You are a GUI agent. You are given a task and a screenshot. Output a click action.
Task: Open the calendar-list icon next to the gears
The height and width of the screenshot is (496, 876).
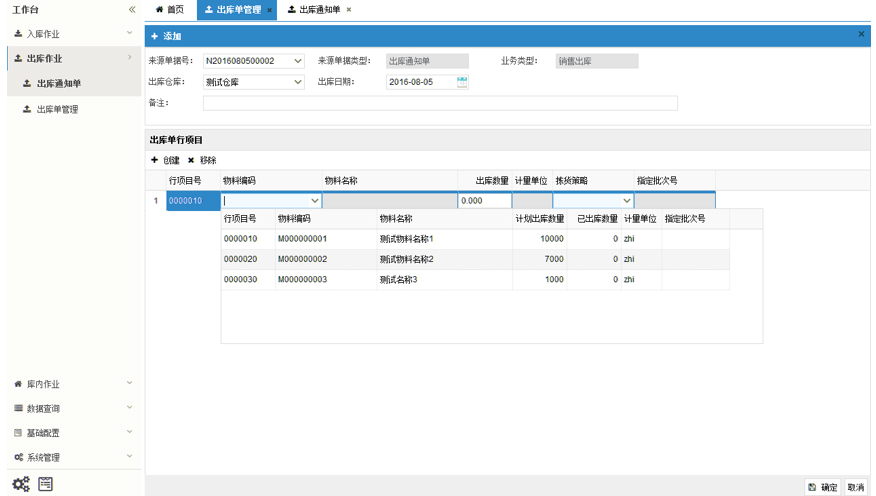tap(45, 484)
